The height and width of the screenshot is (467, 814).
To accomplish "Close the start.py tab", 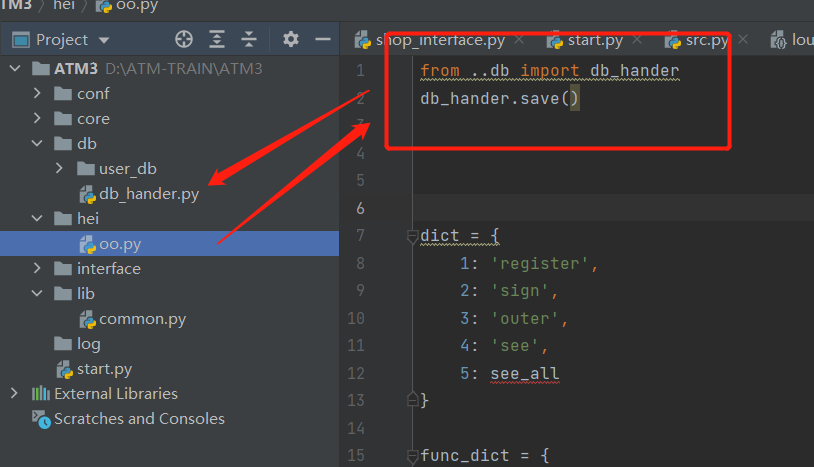I will (637, 39).
